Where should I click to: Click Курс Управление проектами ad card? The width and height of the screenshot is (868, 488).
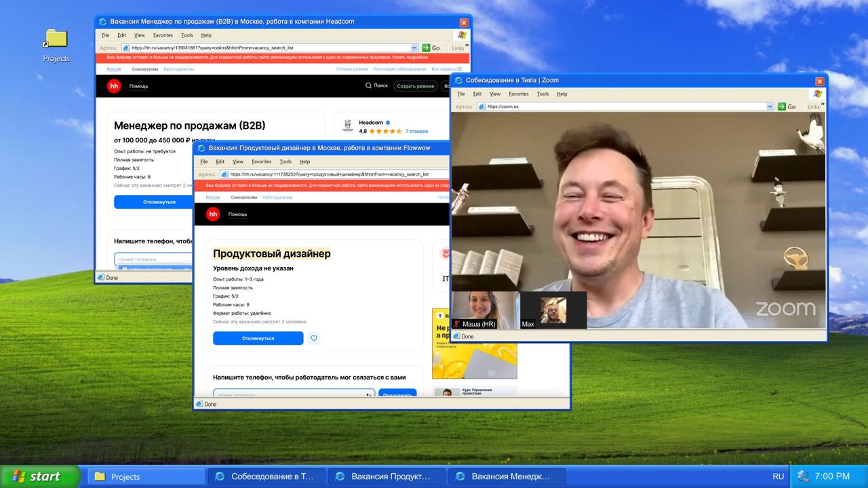click(x=474, y=391)
